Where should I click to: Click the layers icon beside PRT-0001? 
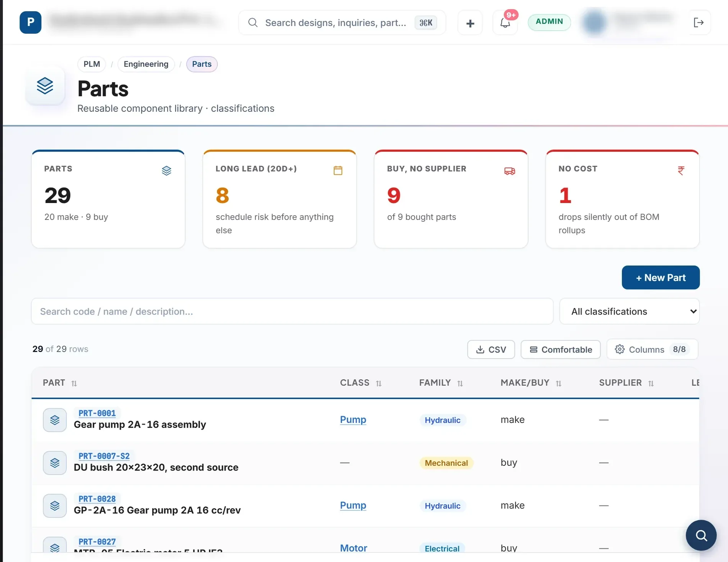[x=55, y=420]
